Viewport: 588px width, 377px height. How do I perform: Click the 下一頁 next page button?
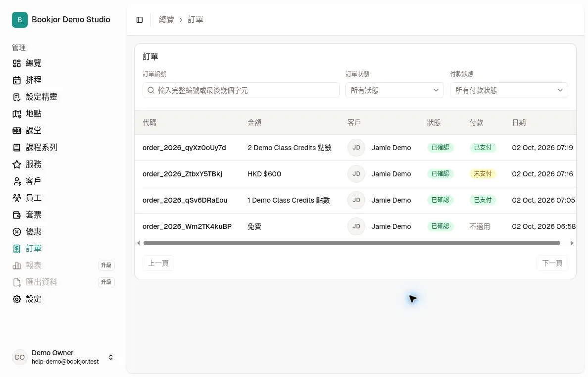552,263
